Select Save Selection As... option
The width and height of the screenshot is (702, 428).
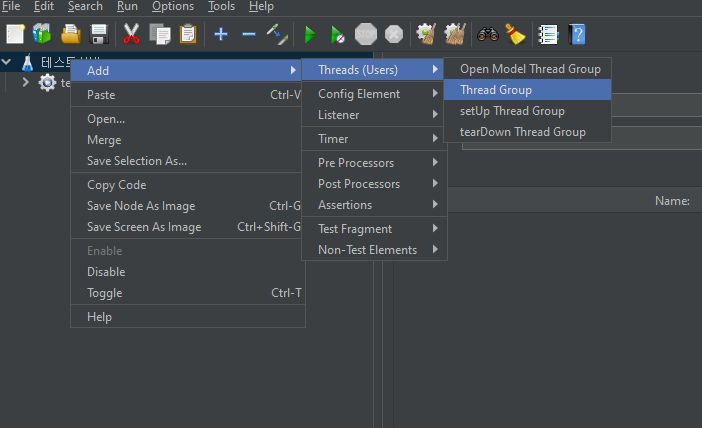188,161
